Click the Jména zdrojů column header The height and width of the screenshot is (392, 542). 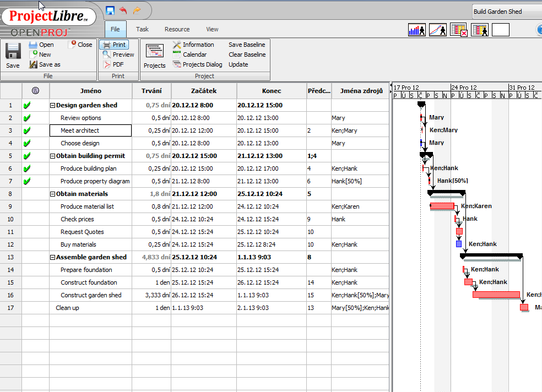coord(361,91)
